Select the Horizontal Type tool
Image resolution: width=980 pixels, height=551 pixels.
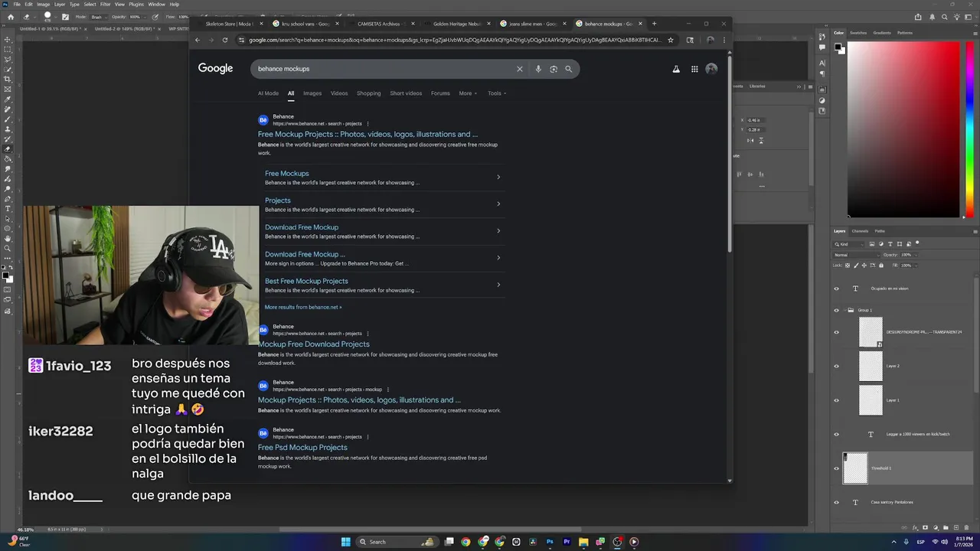coord(8,209)
